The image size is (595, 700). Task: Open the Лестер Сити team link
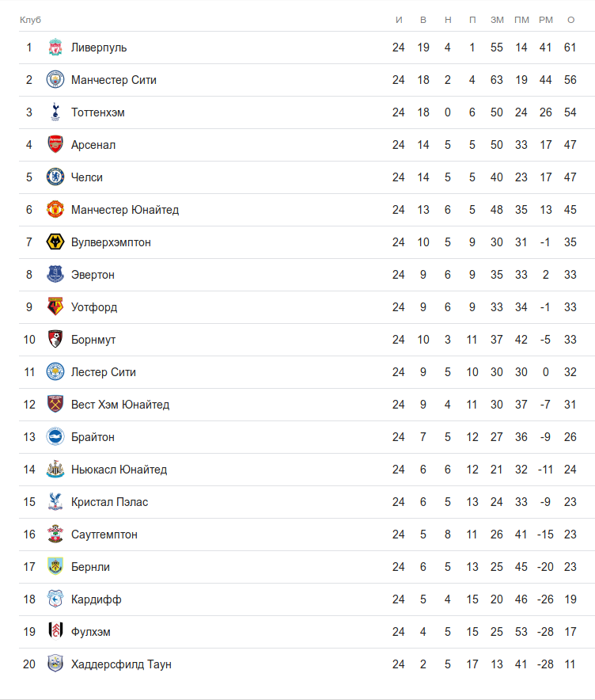point(103,372)
